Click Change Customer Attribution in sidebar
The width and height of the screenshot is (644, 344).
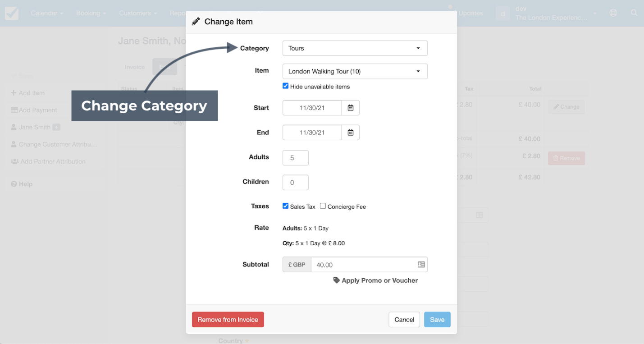pos(55,144)
